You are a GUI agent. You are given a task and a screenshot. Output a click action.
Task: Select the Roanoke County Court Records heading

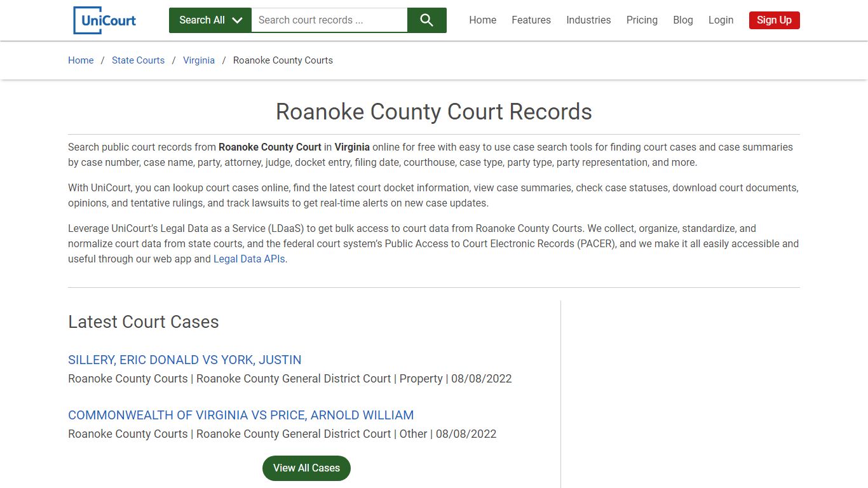434,112
